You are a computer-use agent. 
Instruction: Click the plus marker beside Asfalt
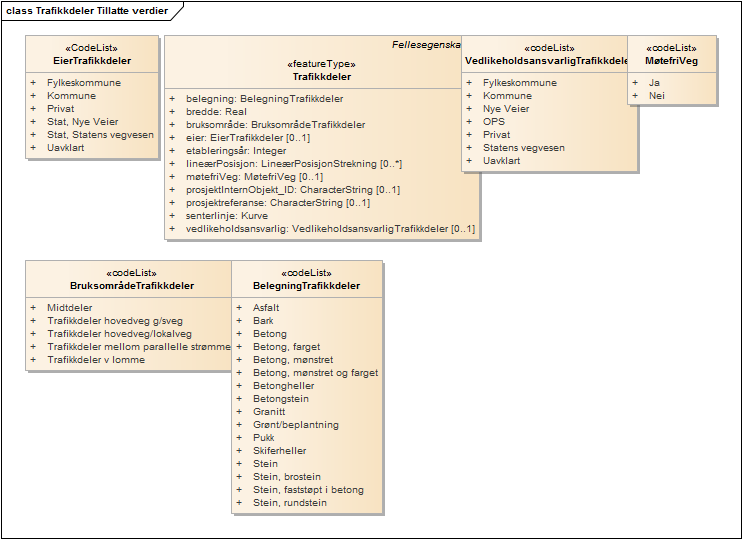pos(238,308)
